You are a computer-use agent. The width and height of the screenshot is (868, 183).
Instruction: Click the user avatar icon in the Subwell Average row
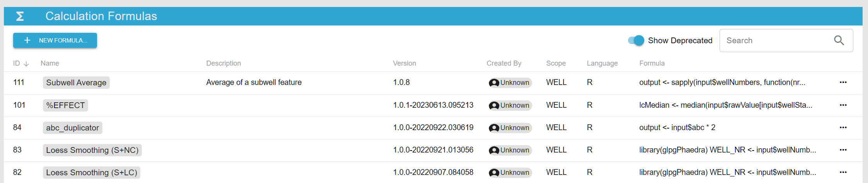tap(494, 83)
